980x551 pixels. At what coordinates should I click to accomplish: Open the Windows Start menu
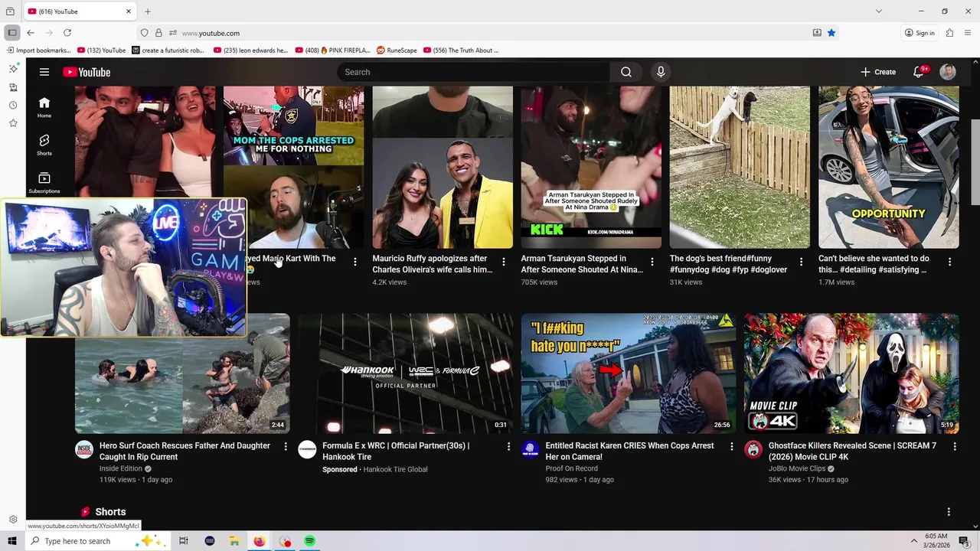tap(12, 541)
